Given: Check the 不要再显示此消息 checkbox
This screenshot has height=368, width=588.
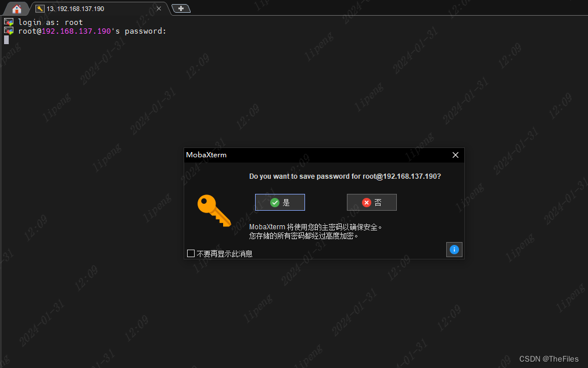Looking at the screenshot, I should [x=191, y=253].
